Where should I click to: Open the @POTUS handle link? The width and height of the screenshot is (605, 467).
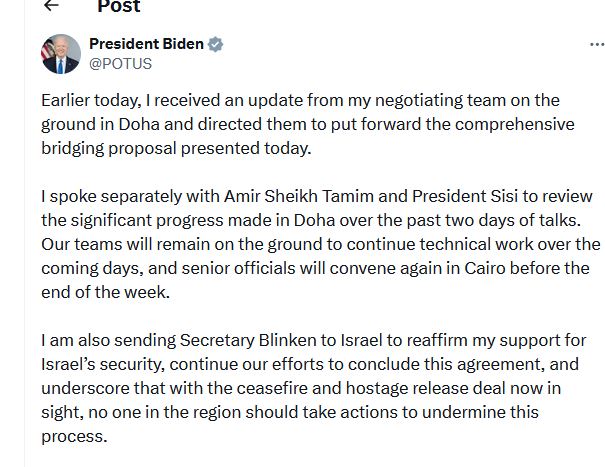[121, 63]
